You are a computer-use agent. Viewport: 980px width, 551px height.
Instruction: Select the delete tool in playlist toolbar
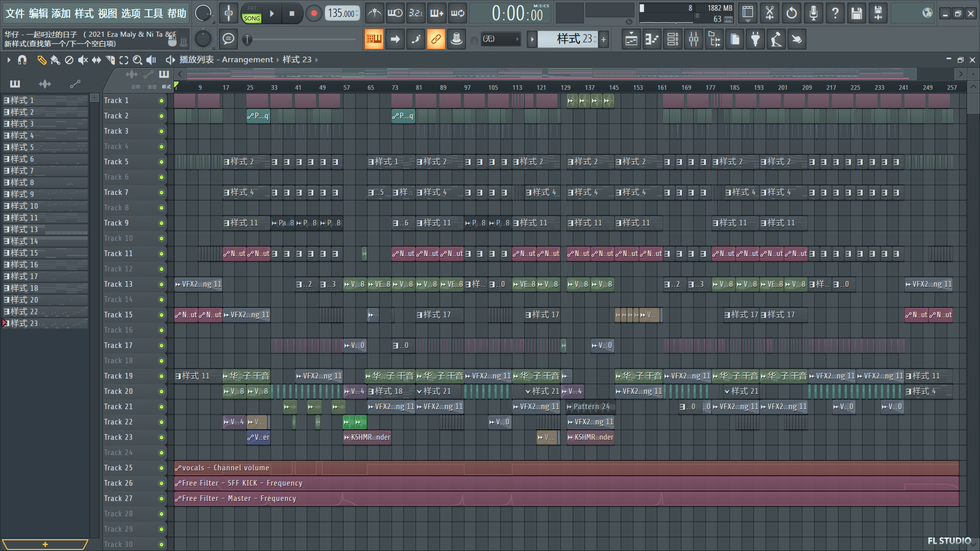pyautogui.click(x=69, y=60)
